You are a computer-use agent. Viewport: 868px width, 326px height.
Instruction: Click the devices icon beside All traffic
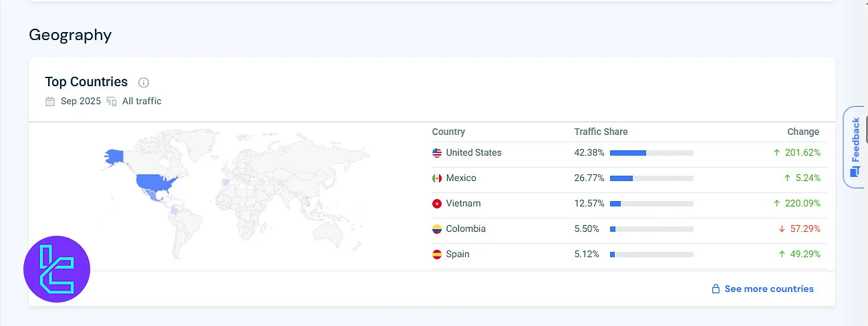(112, 102)
